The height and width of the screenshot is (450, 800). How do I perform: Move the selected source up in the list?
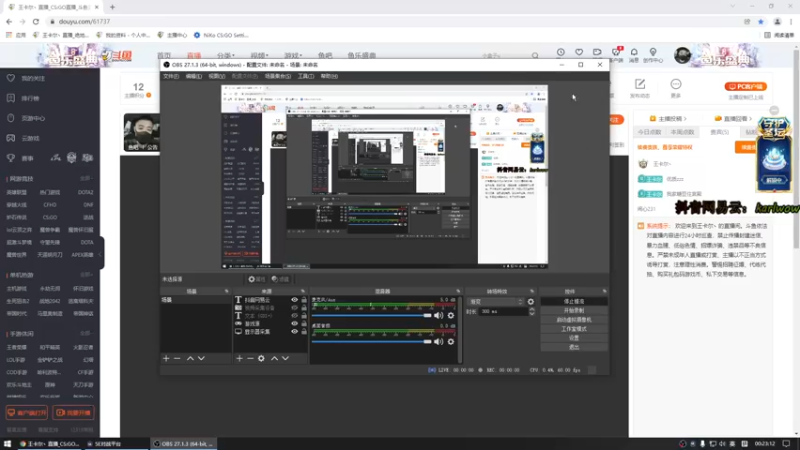[x=274, y=359]
